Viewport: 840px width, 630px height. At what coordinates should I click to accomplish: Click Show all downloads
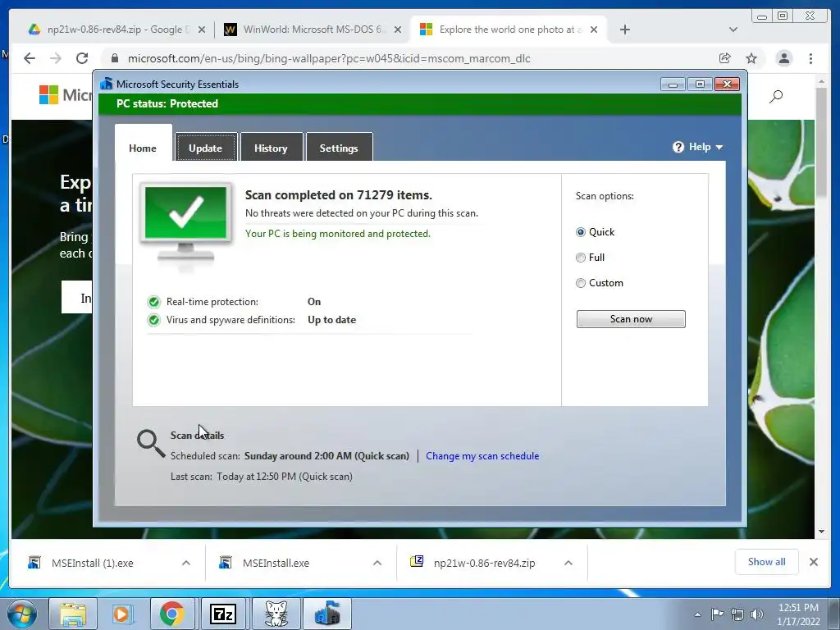(x=767, y=562)
